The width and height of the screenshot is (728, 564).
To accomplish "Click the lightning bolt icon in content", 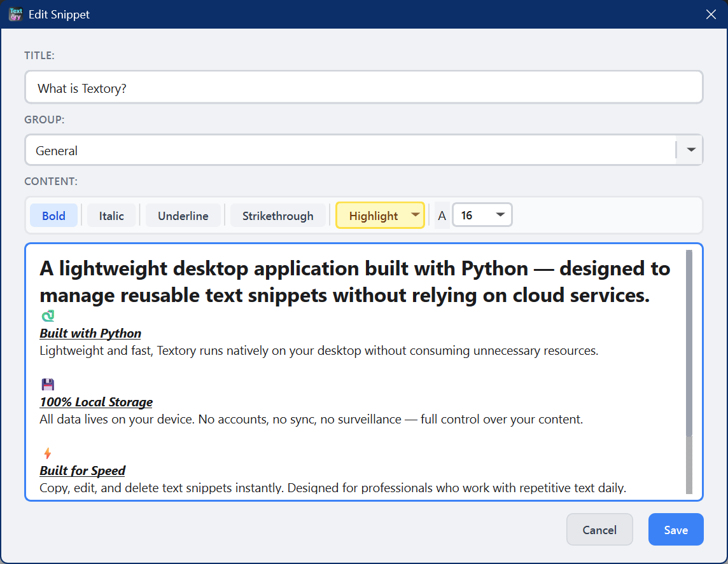I will pyautogui.click(x=47, y=453).
